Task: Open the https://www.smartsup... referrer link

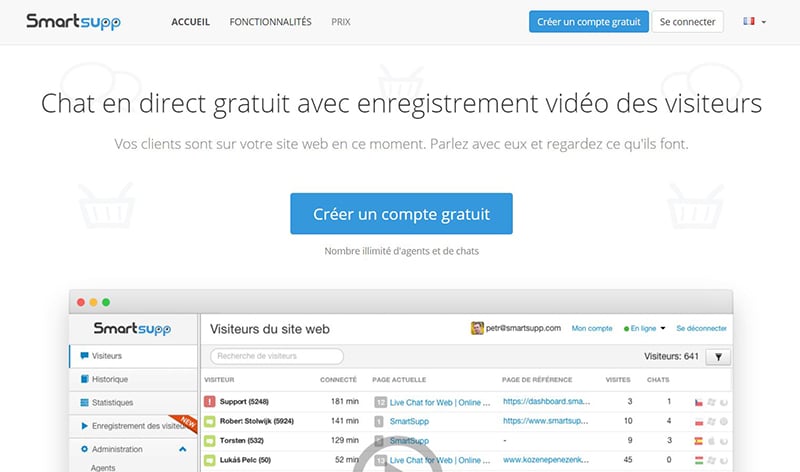Action: pyautogui.click(x=545, y=421)
